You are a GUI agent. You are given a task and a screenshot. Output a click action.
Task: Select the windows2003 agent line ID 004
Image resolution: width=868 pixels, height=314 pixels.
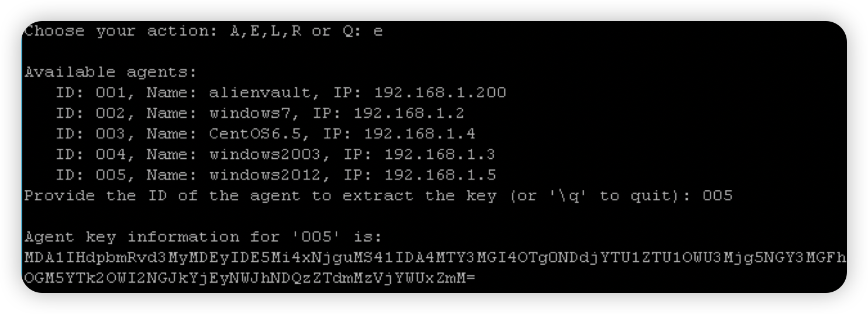coord(275,155)
